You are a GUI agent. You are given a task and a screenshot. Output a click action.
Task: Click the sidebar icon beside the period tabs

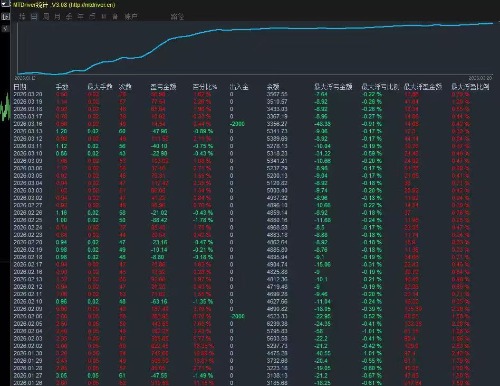(x=5, y=17)
